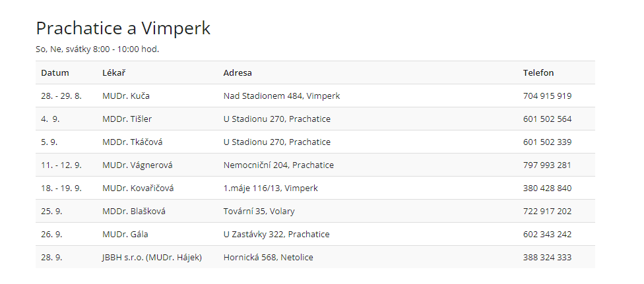Click the Telefon column header
The image size is (644, 284).
538,73
